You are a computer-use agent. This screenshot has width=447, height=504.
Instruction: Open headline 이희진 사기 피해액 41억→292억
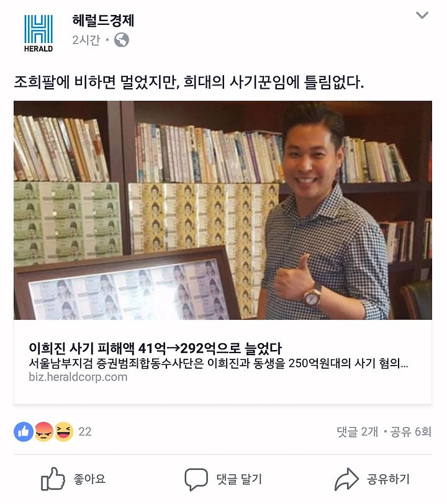[x=155, y=348]
